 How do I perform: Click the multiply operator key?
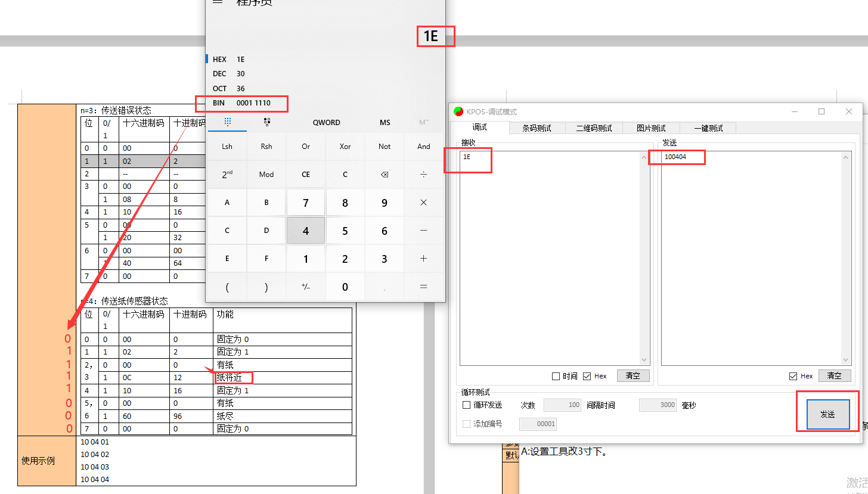(423, 203)
